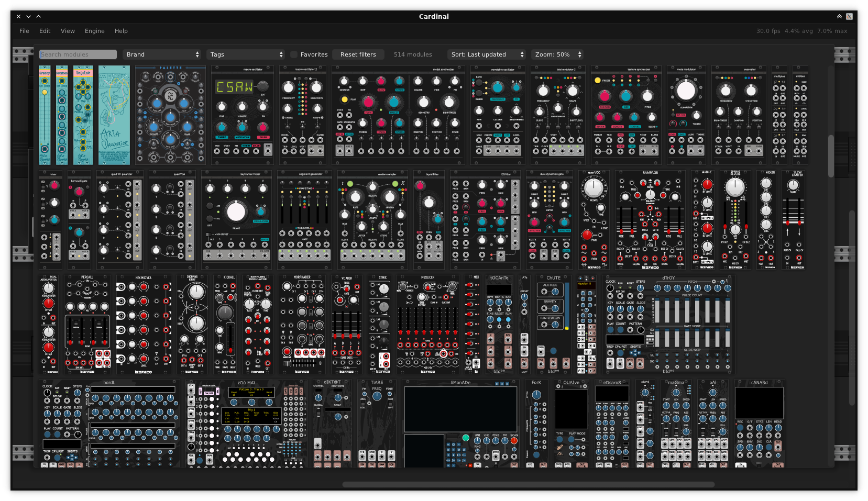Choose the zOù MAï module thumbnail
Image resolution: width=868 pixels, height=501 pixels.
[x=246, y=425]
